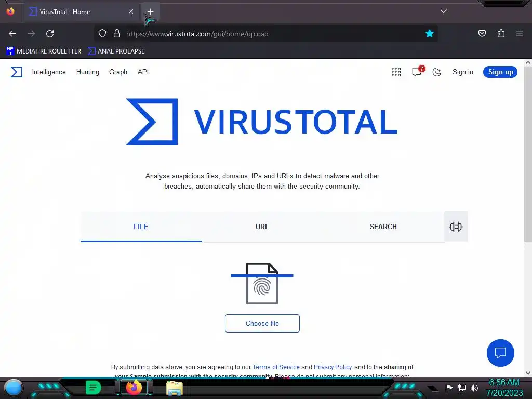Select the VirusTotal - Home tab
The height and width of the screenshot is (399, 532).
[82, 12]
